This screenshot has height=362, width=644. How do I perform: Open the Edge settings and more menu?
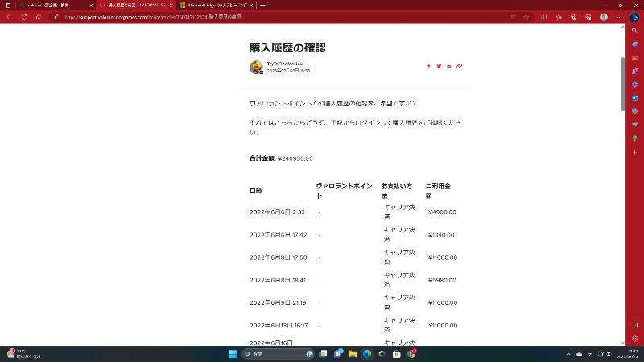619,17
